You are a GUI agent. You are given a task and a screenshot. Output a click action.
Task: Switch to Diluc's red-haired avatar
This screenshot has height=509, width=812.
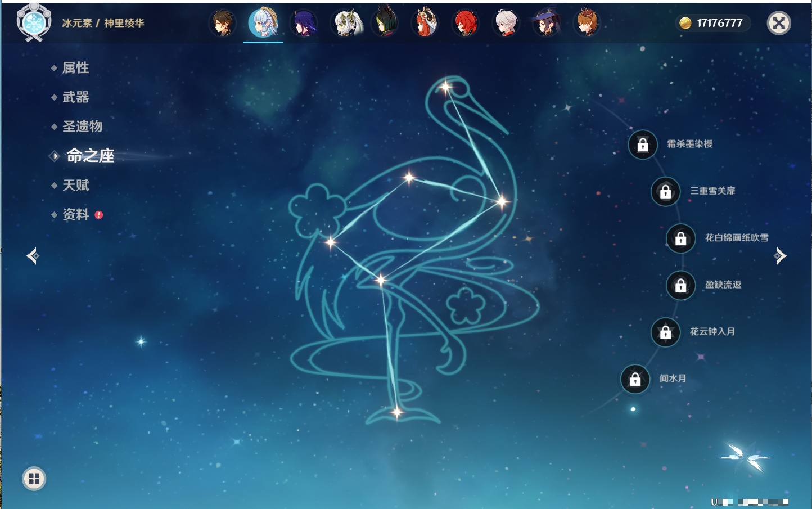[x=466, y=23]
